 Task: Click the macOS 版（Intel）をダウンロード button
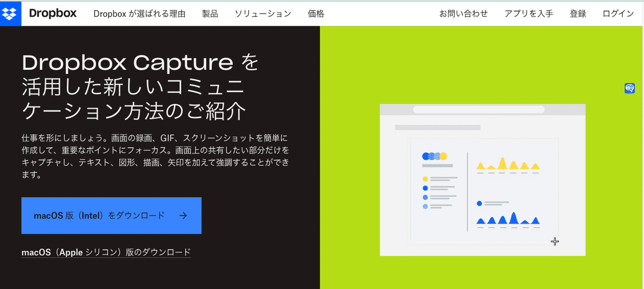click(x=112, y=216)
